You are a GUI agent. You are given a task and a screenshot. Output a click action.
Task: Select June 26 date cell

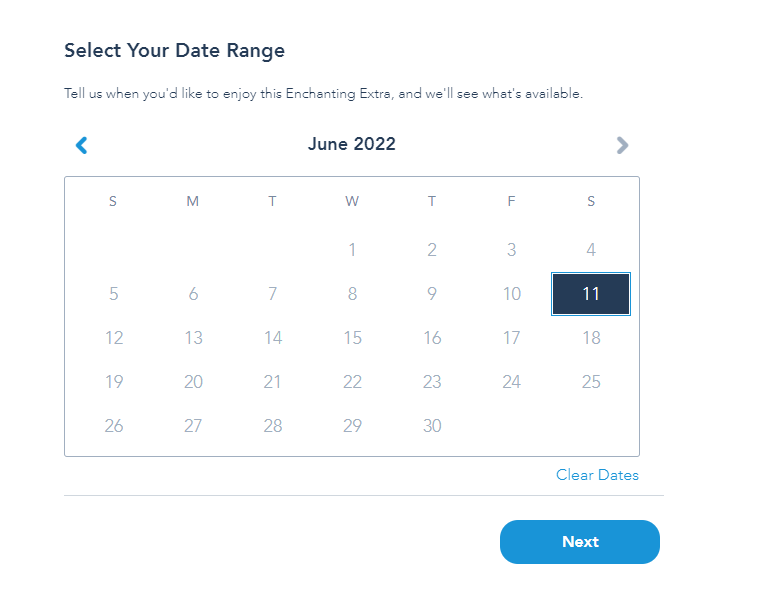113,426
